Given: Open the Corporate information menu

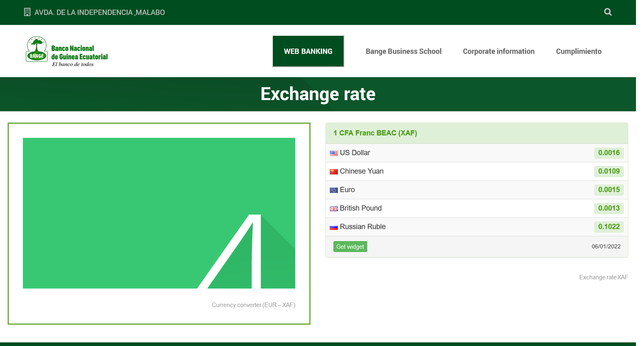Looking at the screenshot, I should [x=499, y=51].
